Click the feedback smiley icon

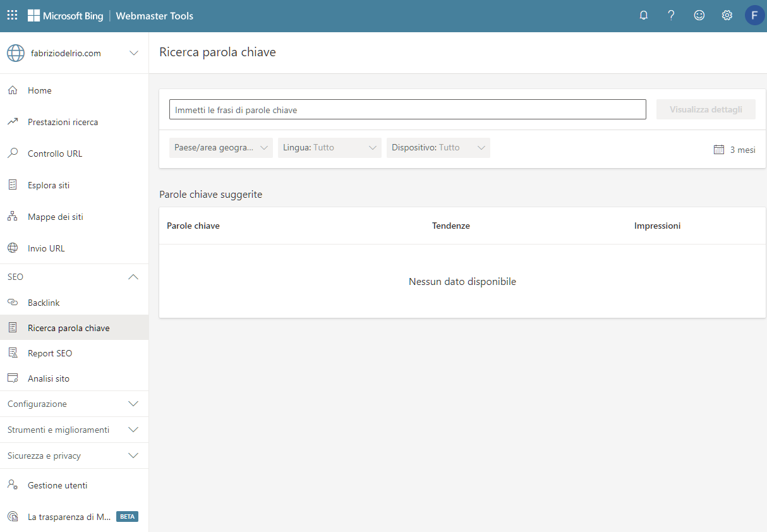click(699, 16)
